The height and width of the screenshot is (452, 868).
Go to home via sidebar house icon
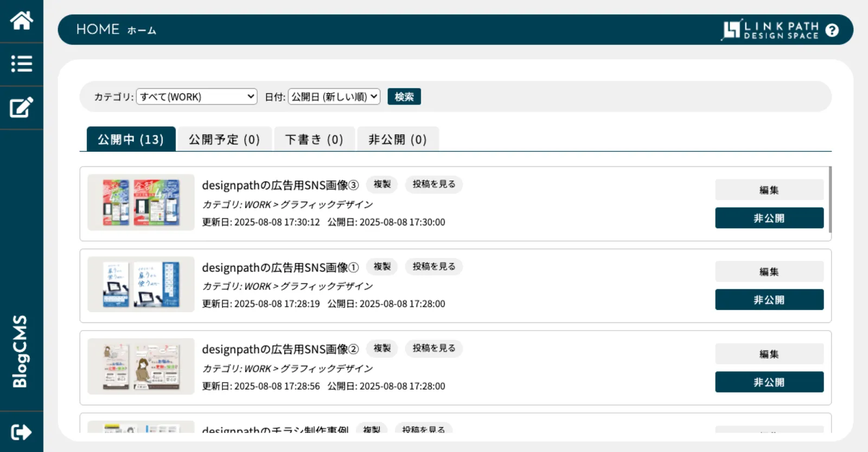(21, 21)
